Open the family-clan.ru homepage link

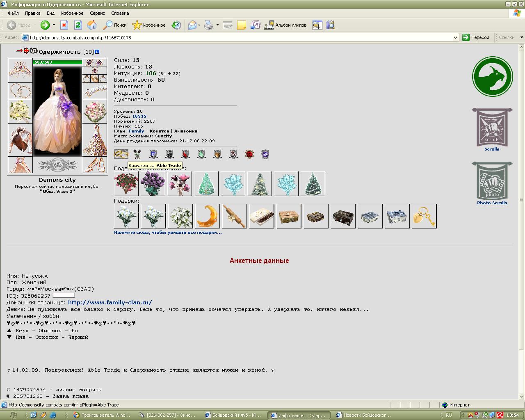tap(110, 302)
